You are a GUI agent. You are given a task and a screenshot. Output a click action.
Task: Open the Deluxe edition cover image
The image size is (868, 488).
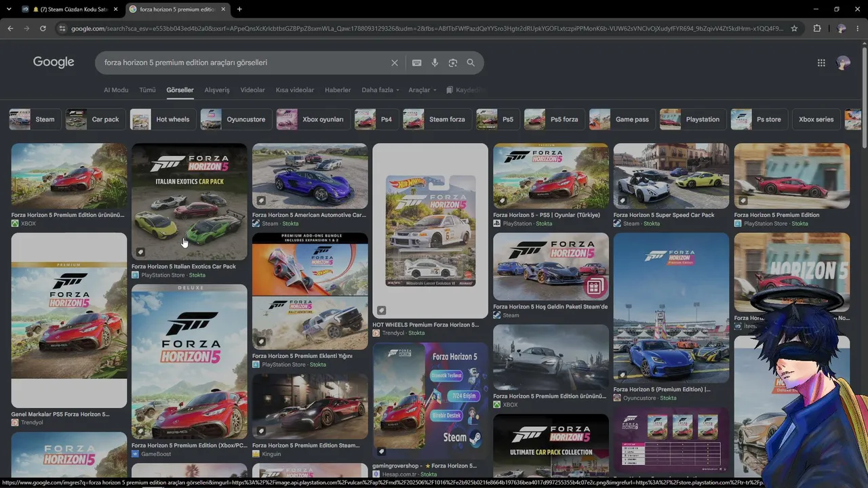pos(189,362)
